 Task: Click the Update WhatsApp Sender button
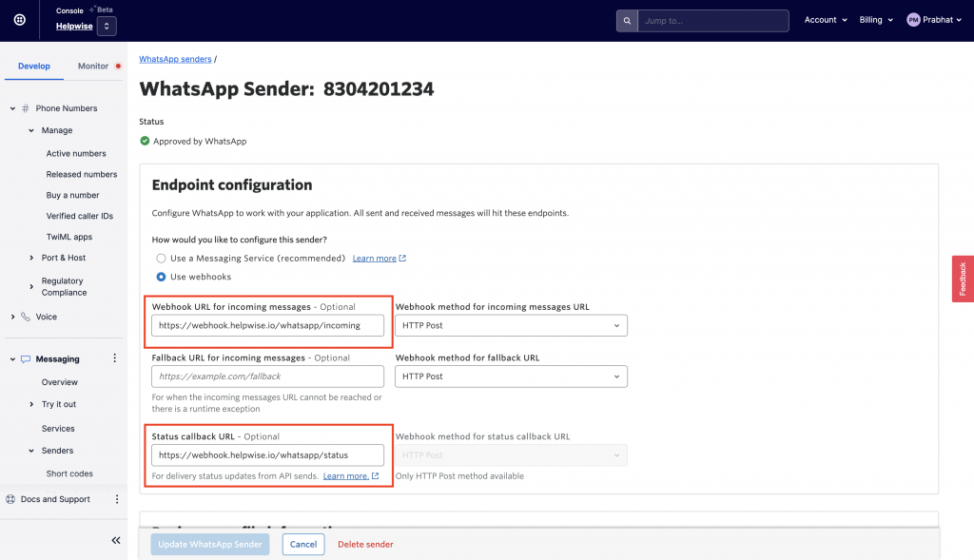pyautogui.click(x=210, y=545)
